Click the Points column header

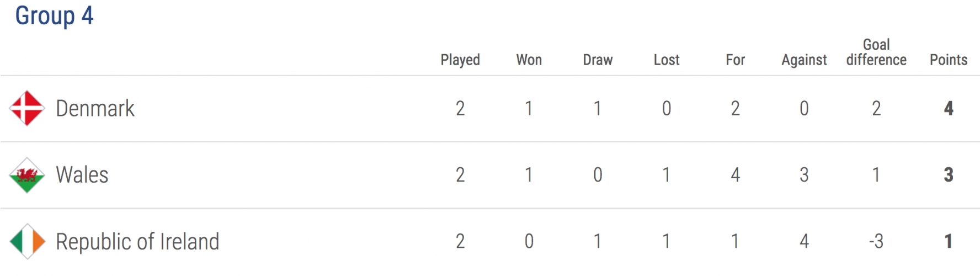click(949, 60)
